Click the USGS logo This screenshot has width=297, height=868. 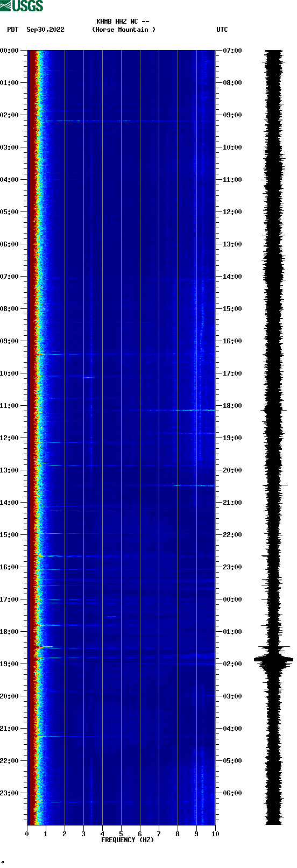click(22, 6)
